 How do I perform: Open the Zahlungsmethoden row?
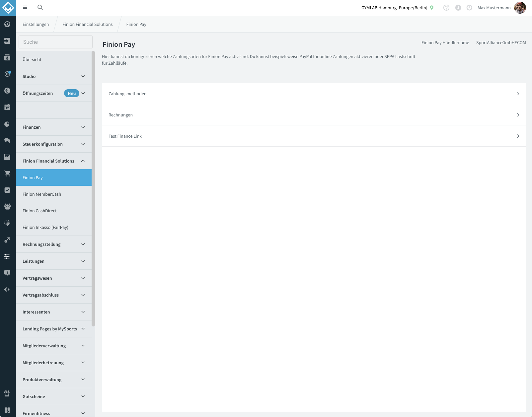(x=314, y=94)
